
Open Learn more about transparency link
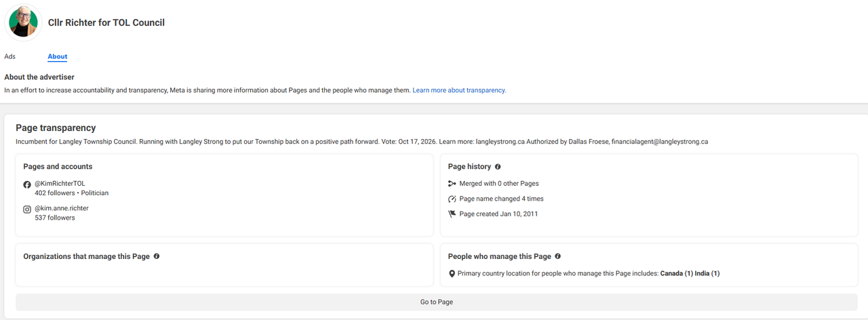point(459,90)
